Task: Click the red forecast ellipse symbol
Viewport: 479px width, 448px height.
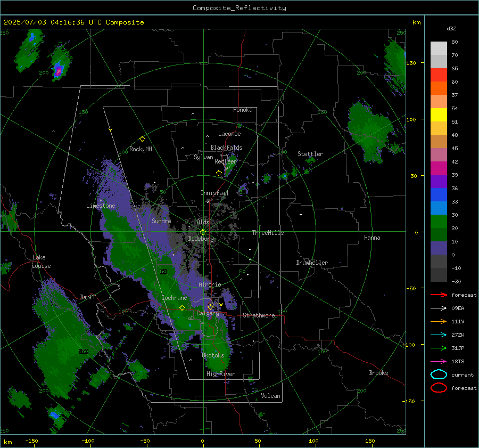Action: tap(439, 388)
